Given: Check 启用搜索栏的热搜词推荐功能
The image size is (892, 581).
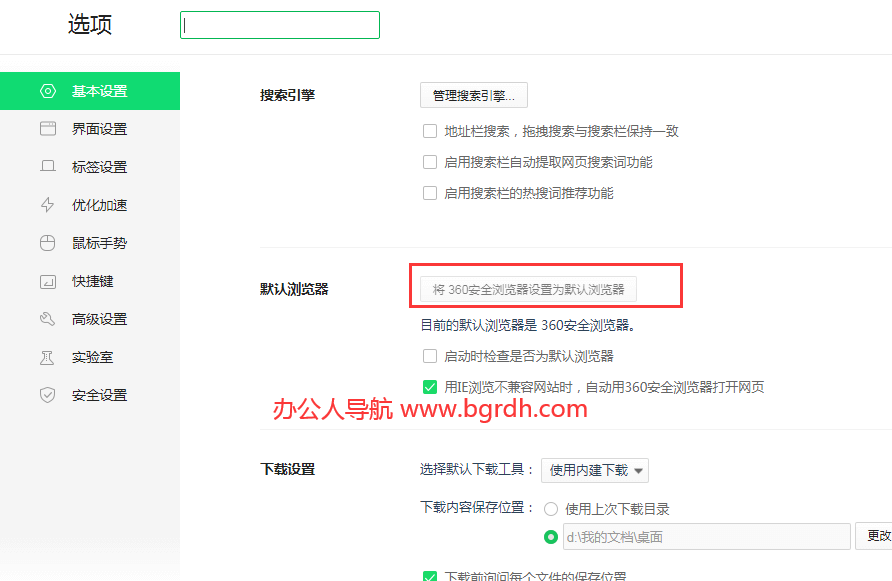Looking at the screenshot, I should coord(430,194).
